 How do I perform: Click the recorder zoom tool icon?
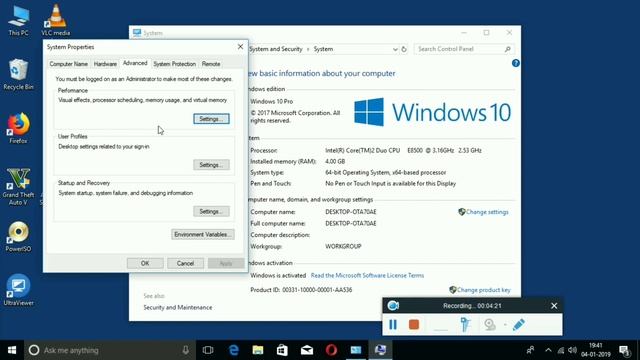pos(490,324)
